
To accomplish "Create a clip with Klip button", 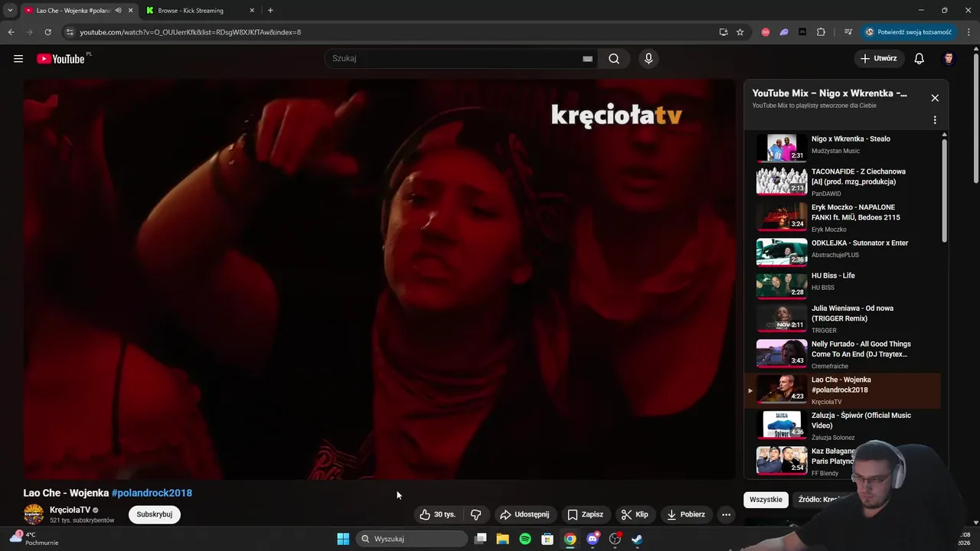I will (635, 514).
